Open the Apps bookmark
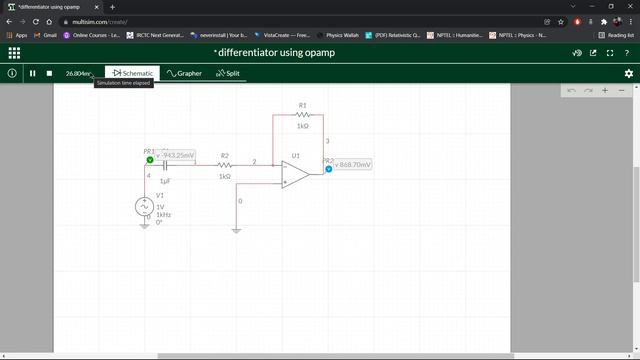The height and width of the screenshot is (360, 640). 17,36
